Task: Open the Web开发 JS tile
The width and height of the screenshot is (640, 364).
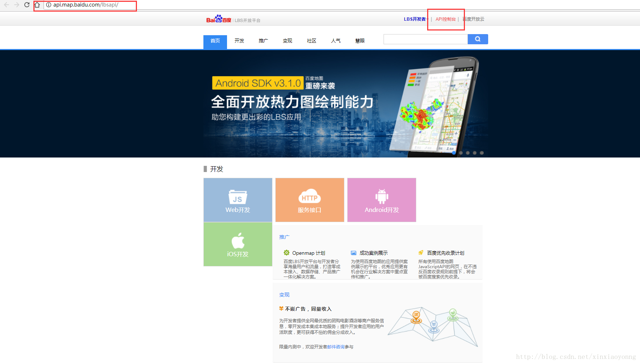Action: point(238,200)
